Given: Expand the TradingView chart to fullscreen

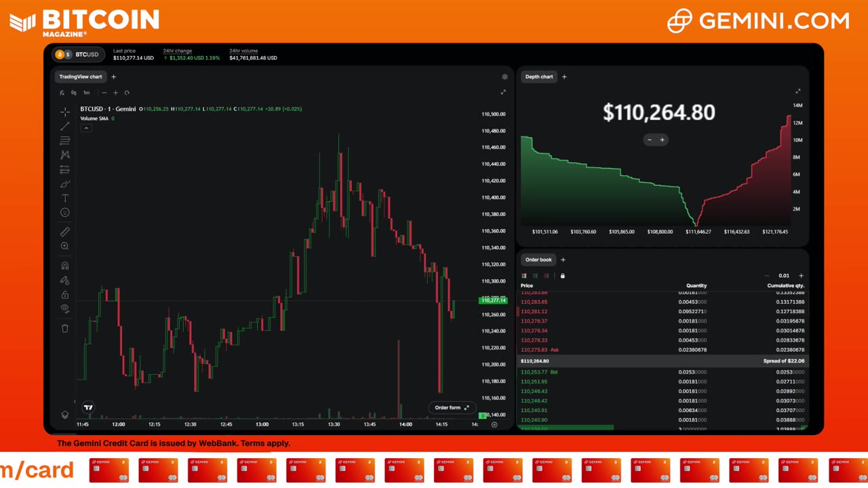Looking at the screenshot, I should coord(503,92).
